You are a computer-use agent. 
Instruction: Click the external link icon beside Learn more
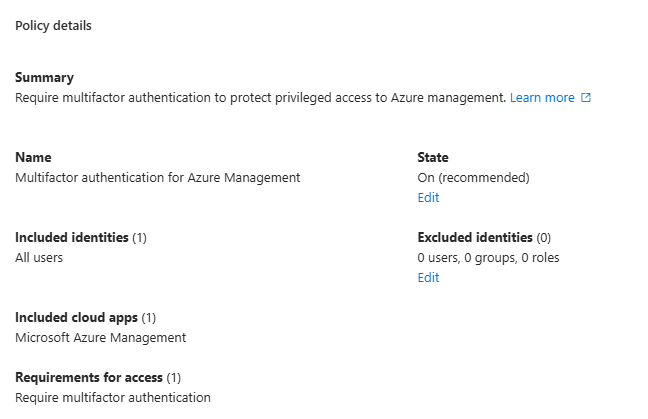point(586,98)
